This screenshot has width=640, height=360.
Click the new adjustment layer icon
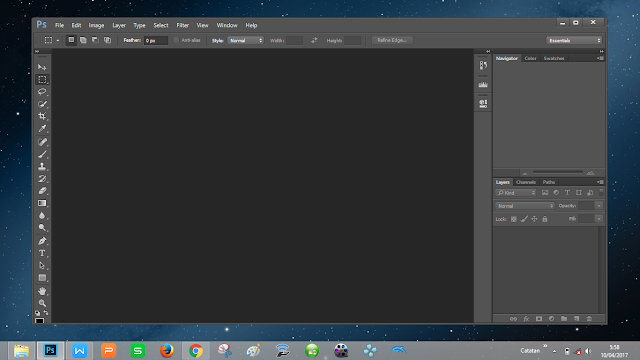551,319
